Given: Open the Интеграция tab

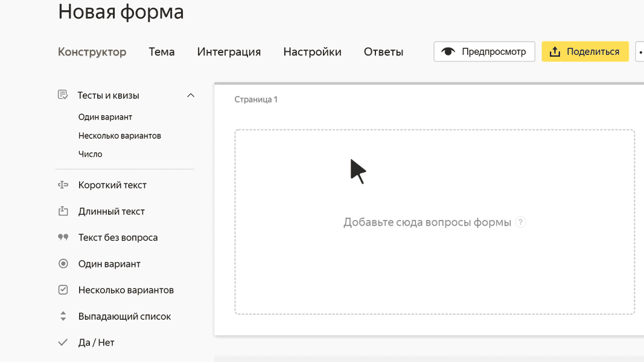Looking at the screenshot, I should click(229, 52).
